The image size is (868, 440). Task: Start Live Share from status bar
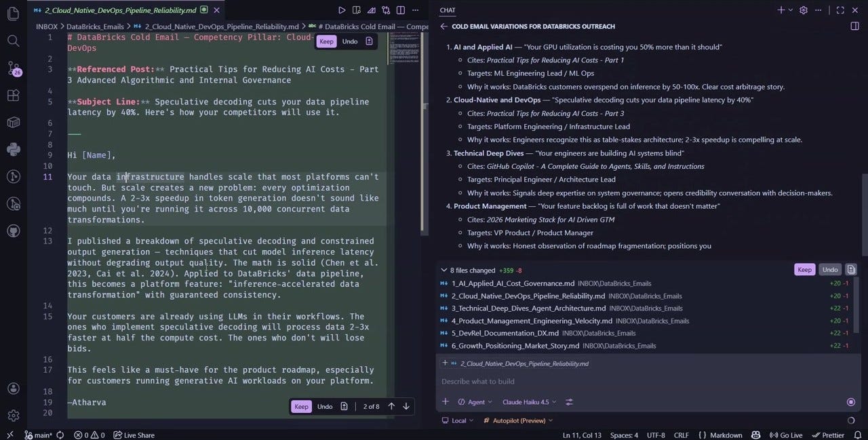[x=134, y=435]
